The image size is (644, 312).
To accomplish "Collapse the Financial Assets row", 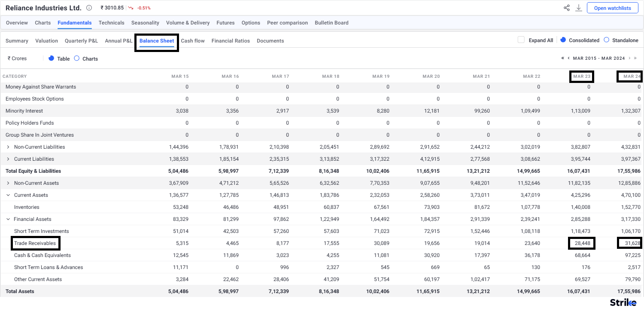I will pyautogui.click(x=8, y=219).
